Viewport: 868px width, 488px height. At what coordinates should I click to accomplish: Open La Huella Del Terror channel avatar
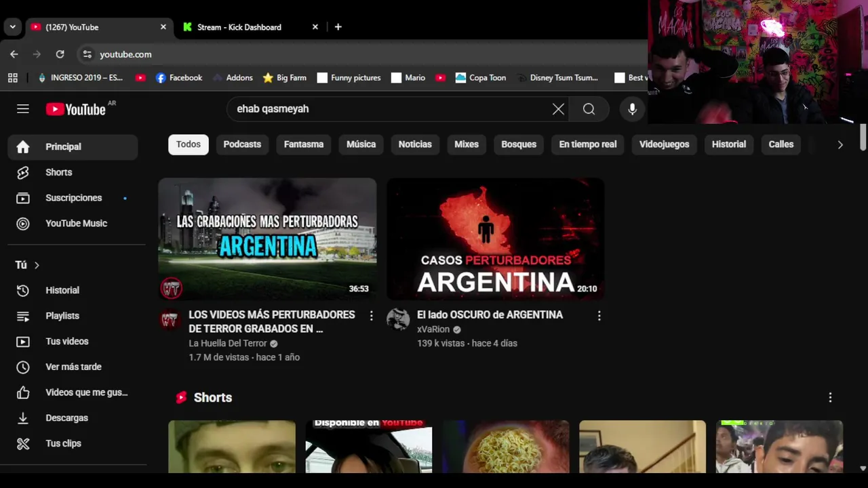point(170,319)
